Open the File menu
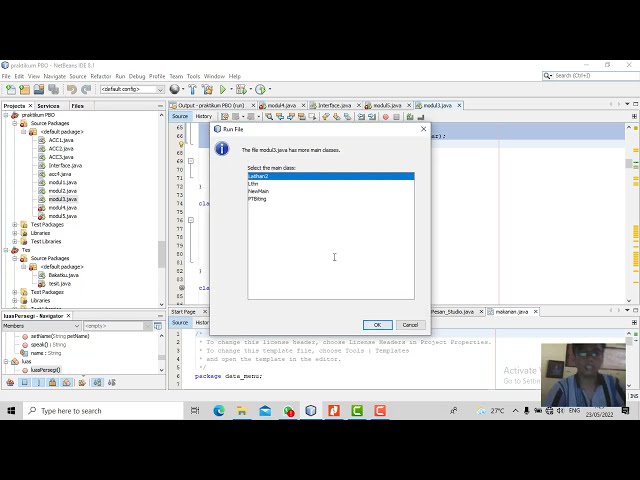Image resolution: width=640 pixels, height=480 pixels. pos(6,76)
